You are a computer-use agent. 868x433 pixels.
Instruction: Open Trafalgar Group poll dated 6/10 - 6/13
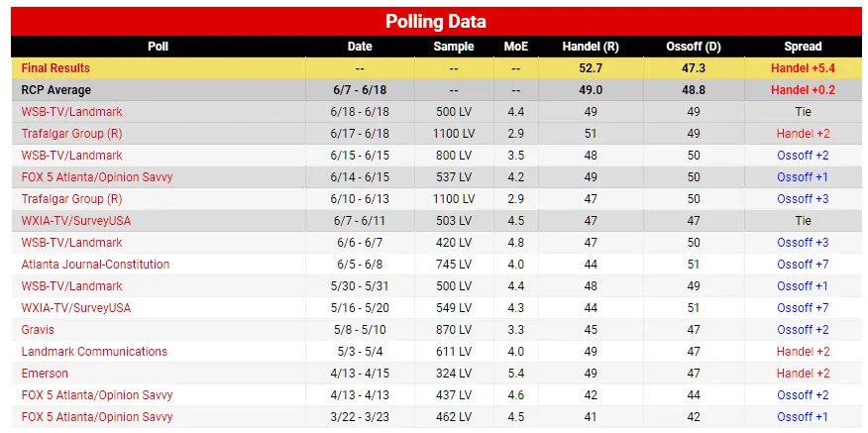coord(71,199)
